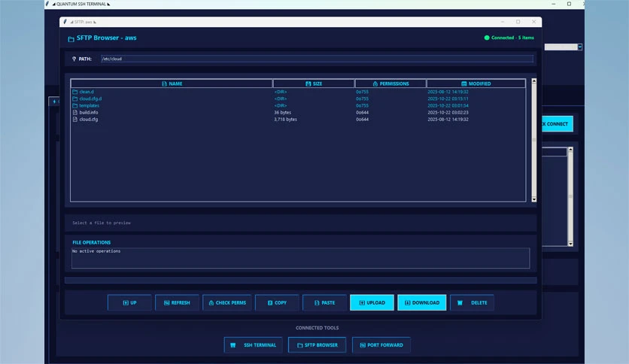The width and height of the screenshot is (629, 364).
Task: Select the cloud.cfg.d folder
Action: pos(298,99)
